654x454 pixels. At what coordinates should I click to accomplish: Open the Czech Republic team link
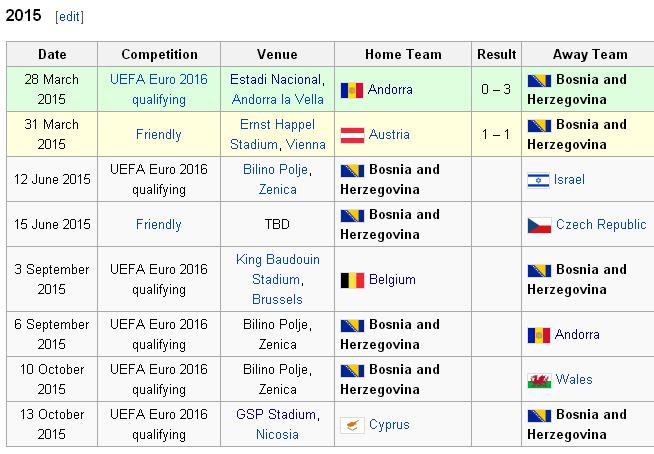[x=601, y=224]
